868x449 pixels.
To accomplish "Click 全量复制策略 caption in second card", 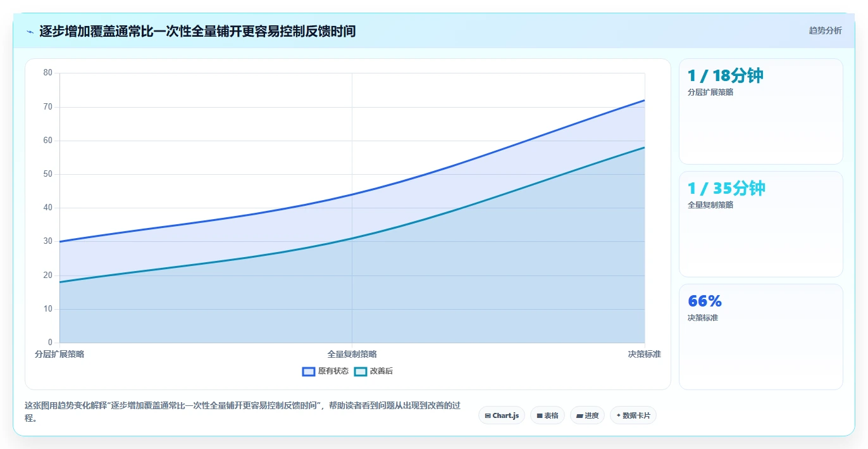I will [x=710, y=205].
